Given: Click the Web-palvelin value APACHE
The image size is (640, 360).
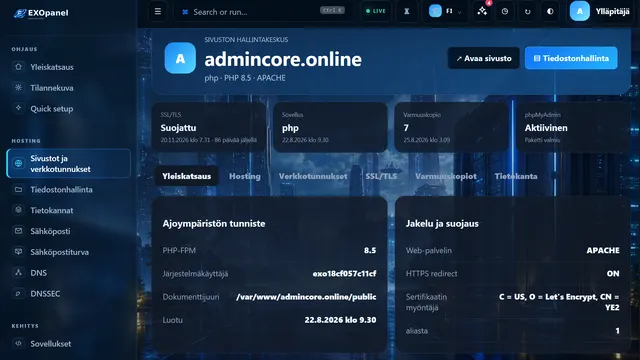Looking at the screenshot, I should click(603, 250).
